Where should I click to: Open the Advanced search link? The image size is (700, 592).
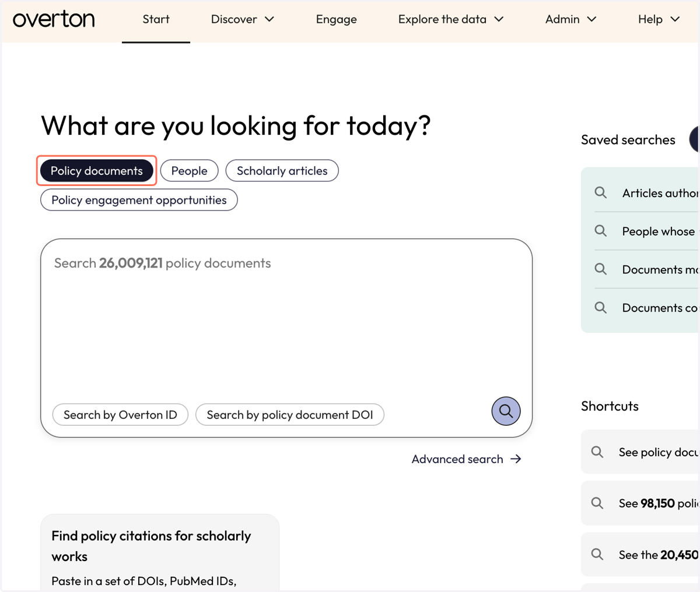(x=466, y=459)
